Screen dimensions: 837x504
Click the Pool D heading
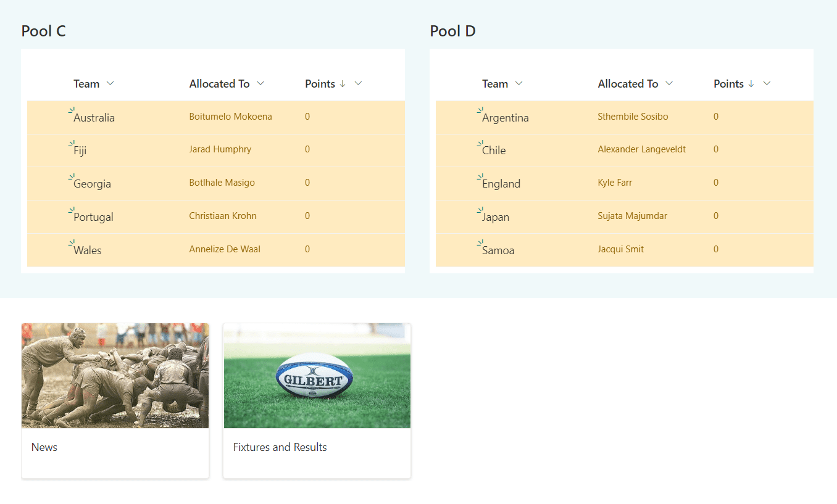click(x=452, y=31)
